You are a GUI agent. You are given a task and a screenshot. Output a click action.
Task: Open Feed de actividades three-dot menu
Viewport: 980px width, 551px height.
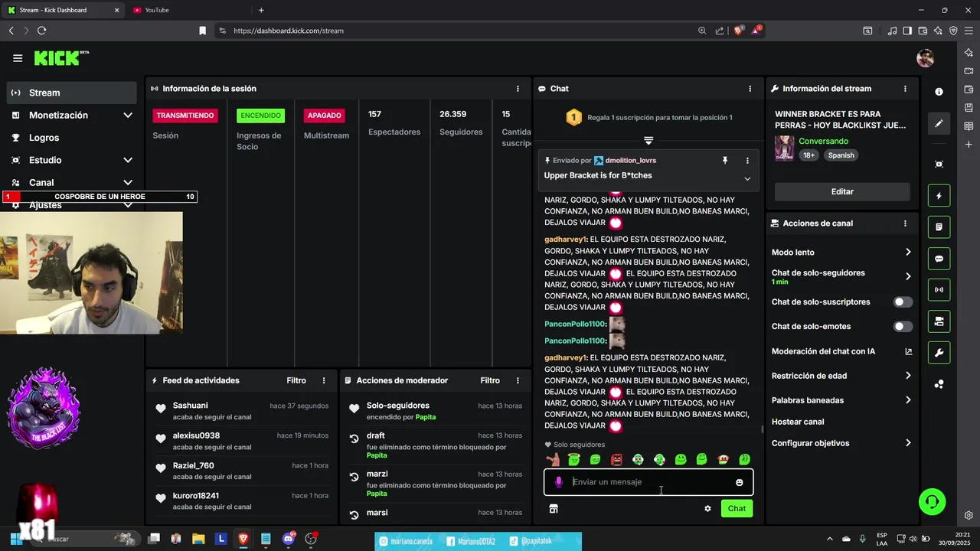pyautogui.click(x=324, y=380)
